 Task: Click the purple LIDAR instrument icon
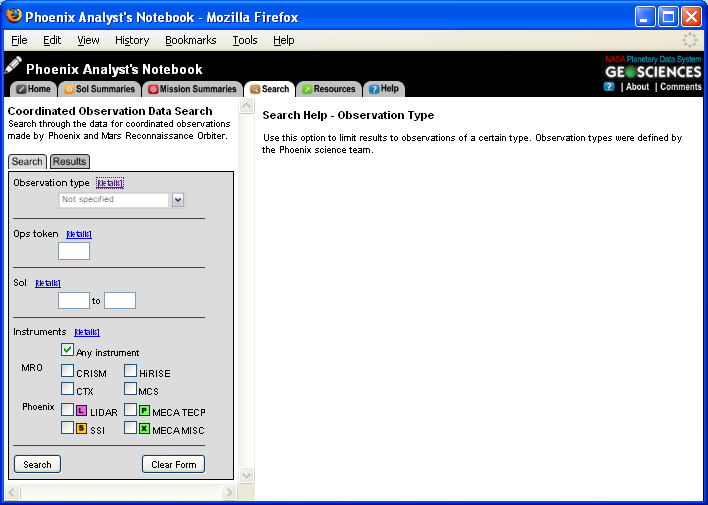tap(83, 411)
